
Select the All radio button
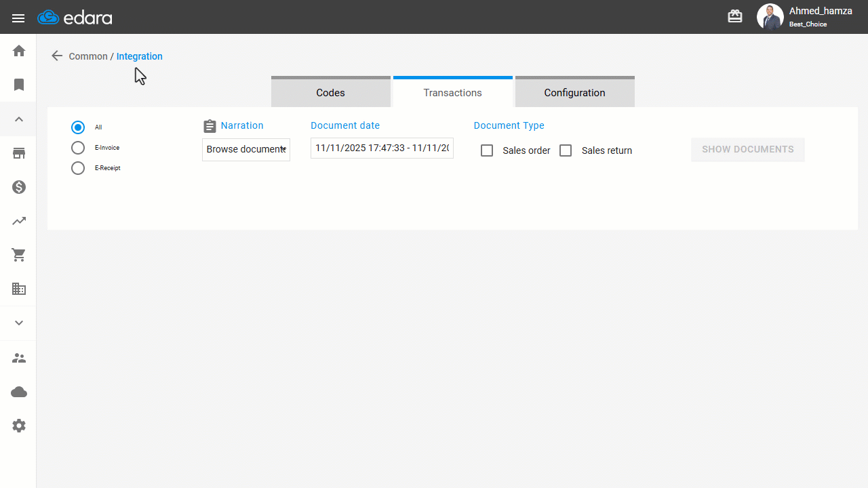pyautogui.click(x=78, y=127)
